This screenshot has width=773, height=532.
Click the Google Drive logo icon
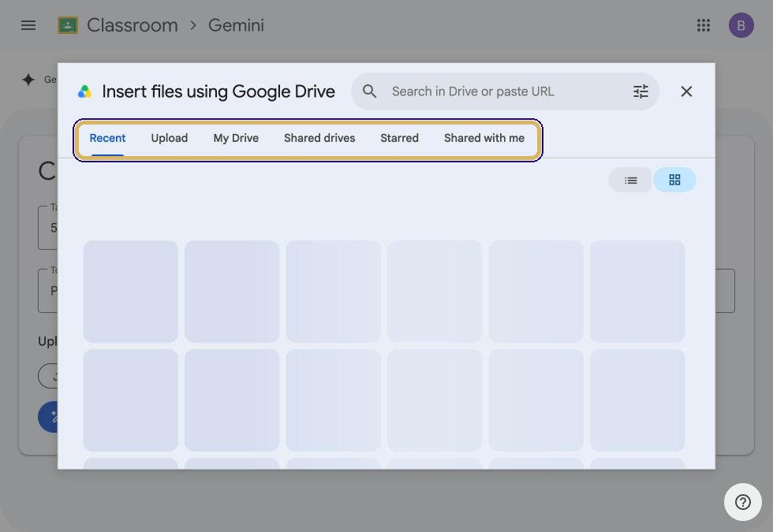click(x=85, y=91)
